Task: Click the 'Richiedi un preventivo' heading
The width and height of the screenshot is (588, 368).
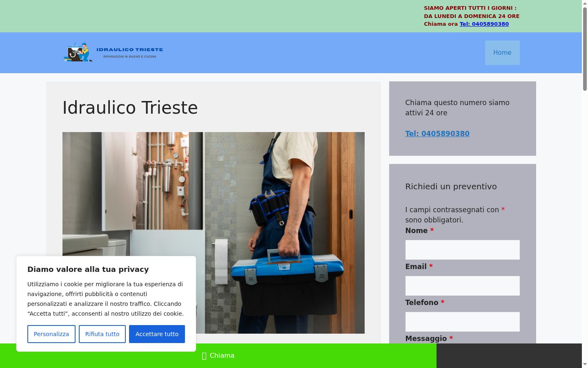Action: click(x=451, y=186)
